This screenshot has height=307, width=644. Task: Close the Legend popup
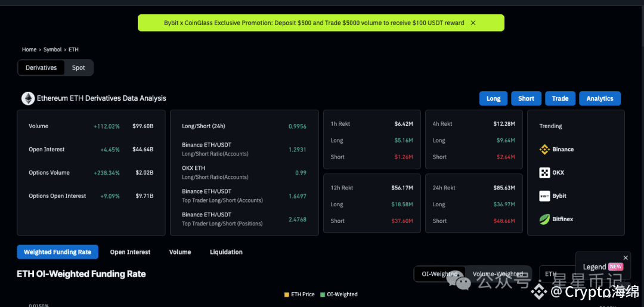(626, 258)
